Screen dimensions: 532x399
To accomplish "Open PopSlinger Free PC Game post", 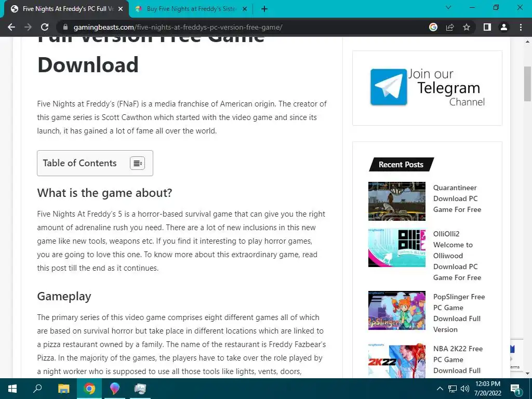I will click(x=459, y=313).
